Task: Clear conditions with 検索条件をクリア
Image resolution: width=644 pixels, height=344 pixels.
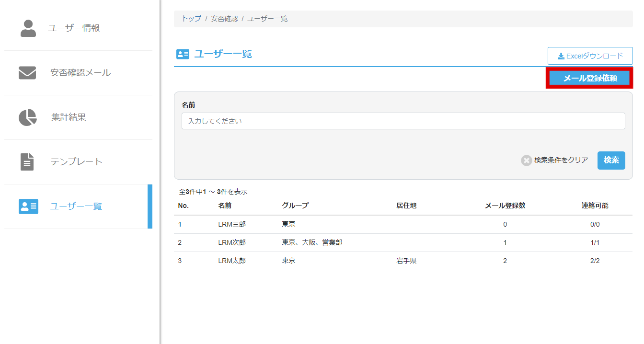Action: tap(561, 160)
